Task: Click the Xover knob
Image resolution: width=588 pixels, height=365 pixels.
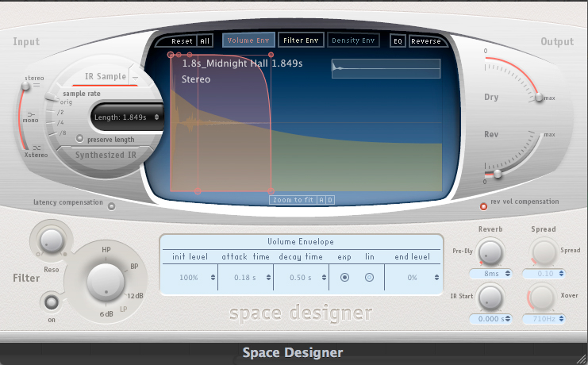Action: click(x=542, y=298)
